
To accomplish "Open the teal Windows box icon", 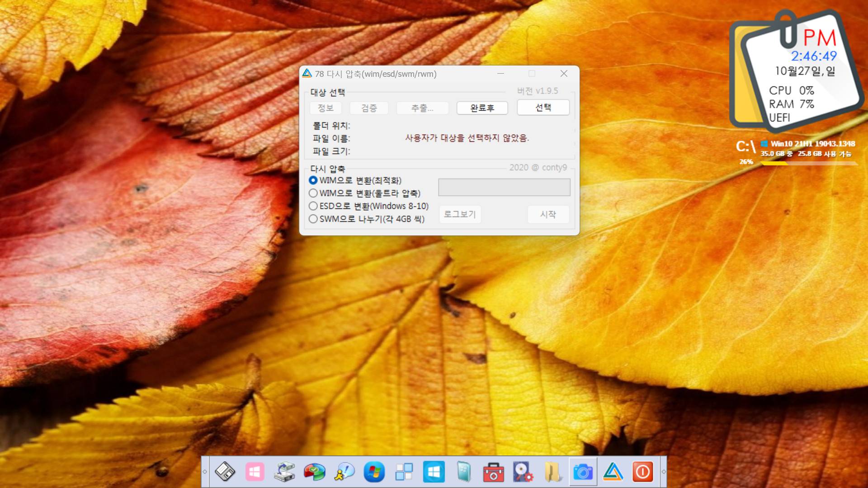I will point(463,472).
